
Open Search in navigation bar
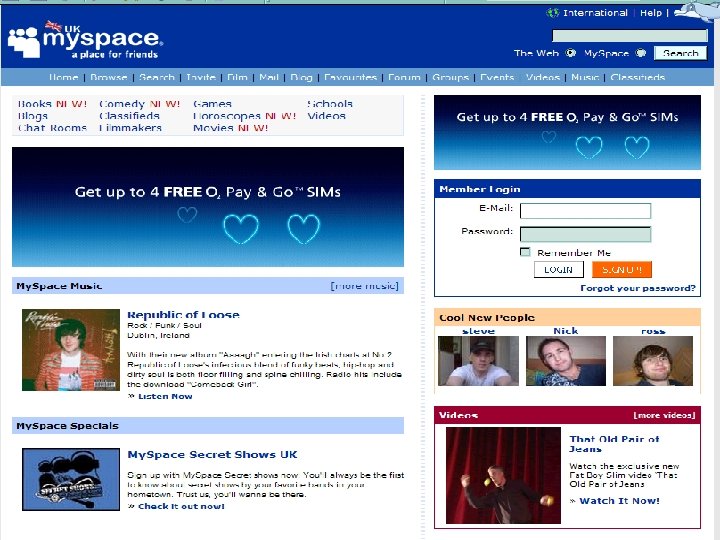click(157, 77)
